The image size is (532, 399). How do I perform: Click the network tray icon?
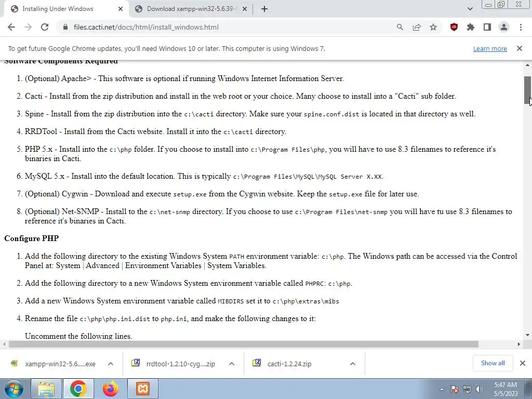click(x=467, y=389)
